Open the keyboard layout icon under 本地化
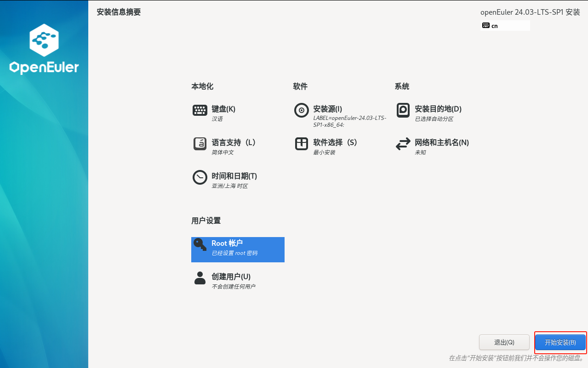588x368 pixels. 200,110
